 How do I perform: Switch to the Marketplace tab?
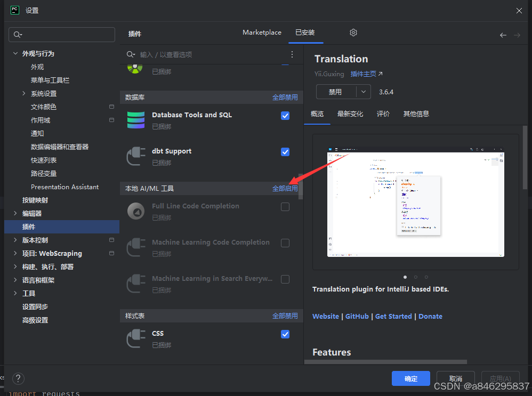(262, 33)
